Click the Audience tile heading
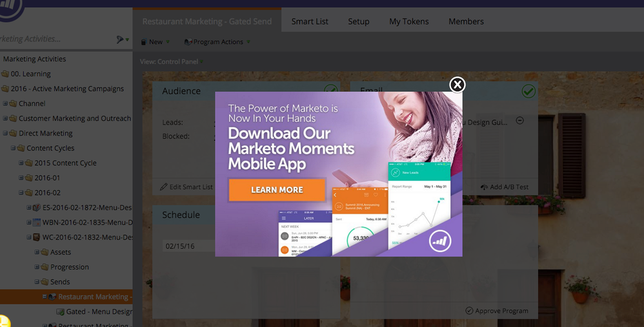 pos(181,91)
